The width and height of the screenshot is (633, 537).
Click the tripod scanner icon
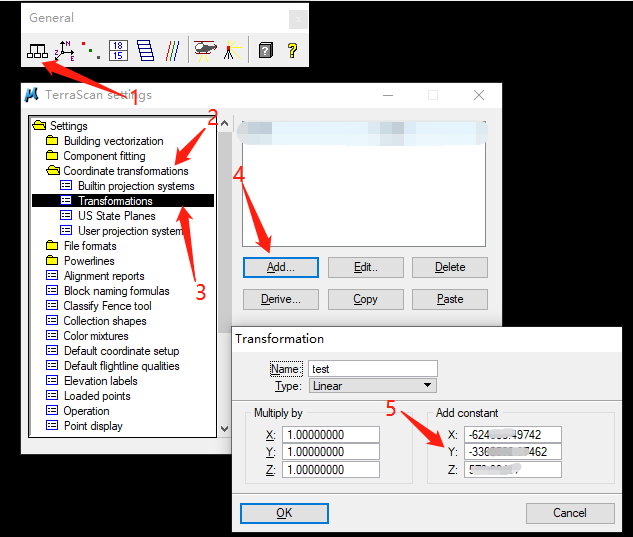pos(232,51)
